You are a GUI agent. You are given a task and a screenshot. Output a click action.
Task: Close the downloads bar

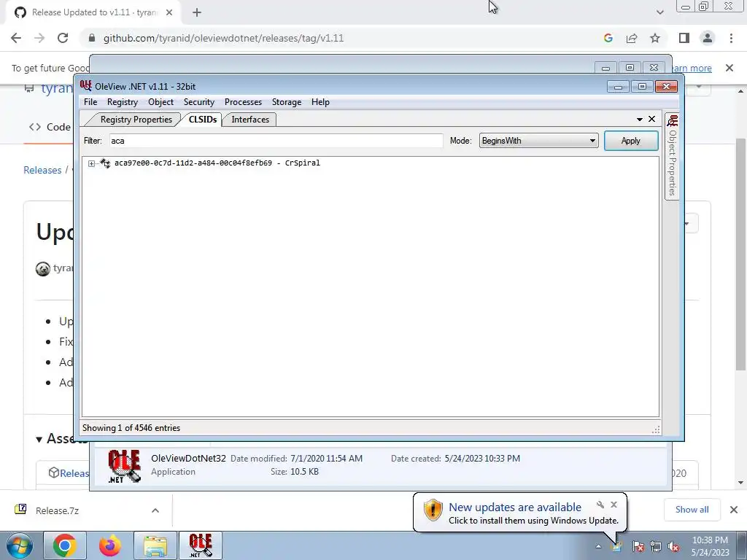[x=734, y=510]
